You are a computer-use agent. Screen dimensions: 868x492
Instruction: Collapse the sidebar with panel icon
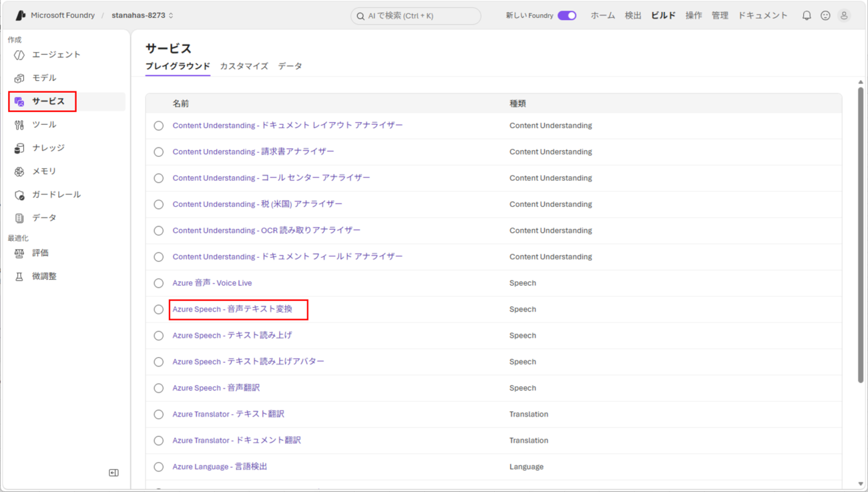tap(114, 473)
